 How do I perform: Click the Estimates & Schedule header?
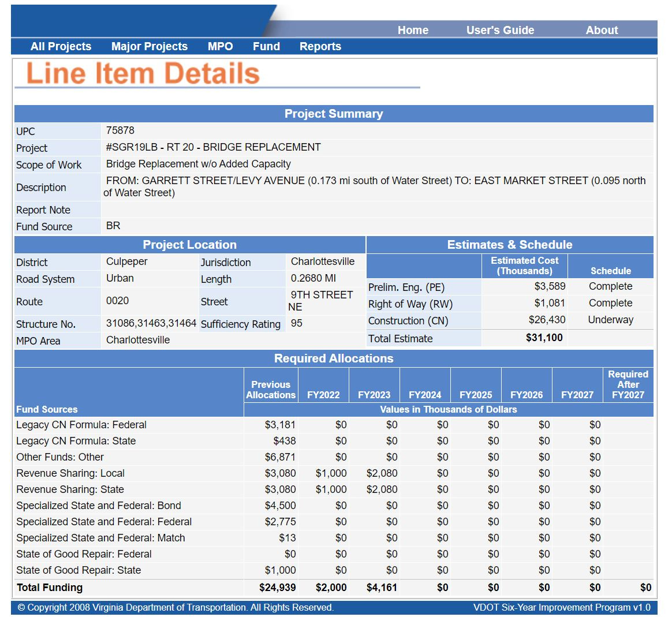coord(510,245)
